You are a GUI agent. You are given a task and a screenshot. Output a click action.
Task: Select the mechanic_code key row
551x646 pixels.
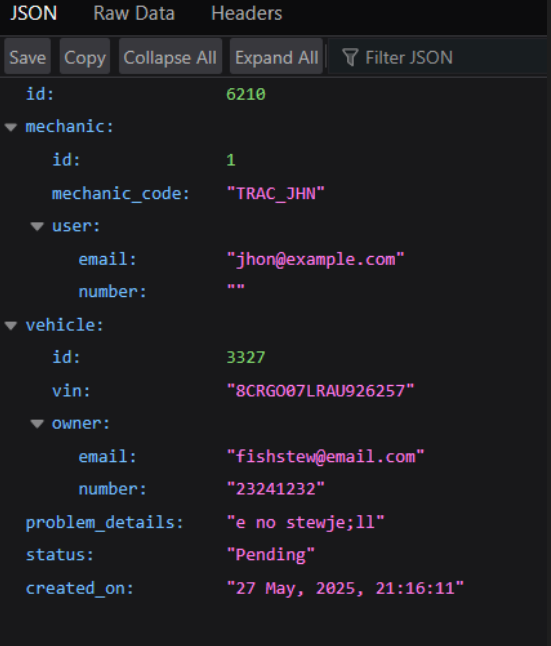275,193
